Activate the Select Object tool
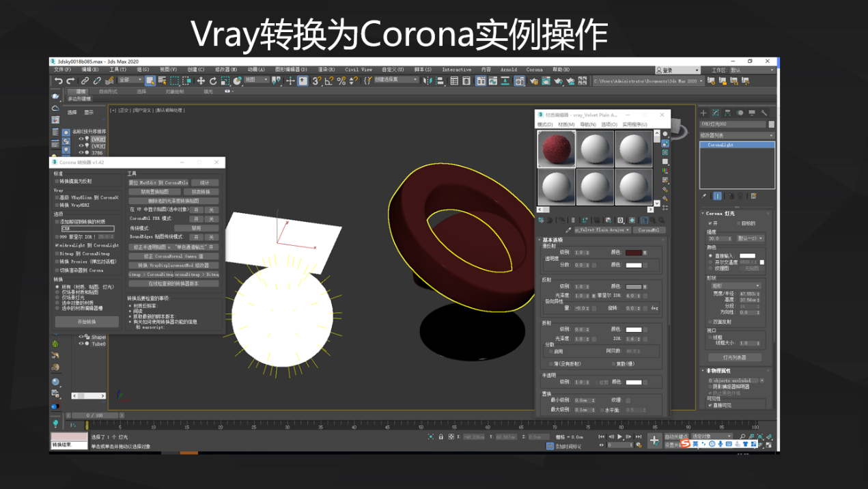The width and height of the screenshot is (868, 489). 150,81
